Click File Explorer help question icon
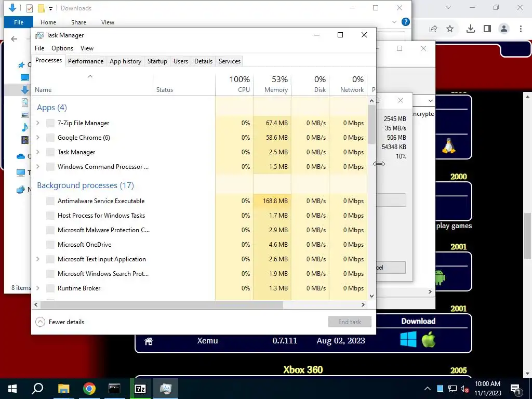 point(405,22)
